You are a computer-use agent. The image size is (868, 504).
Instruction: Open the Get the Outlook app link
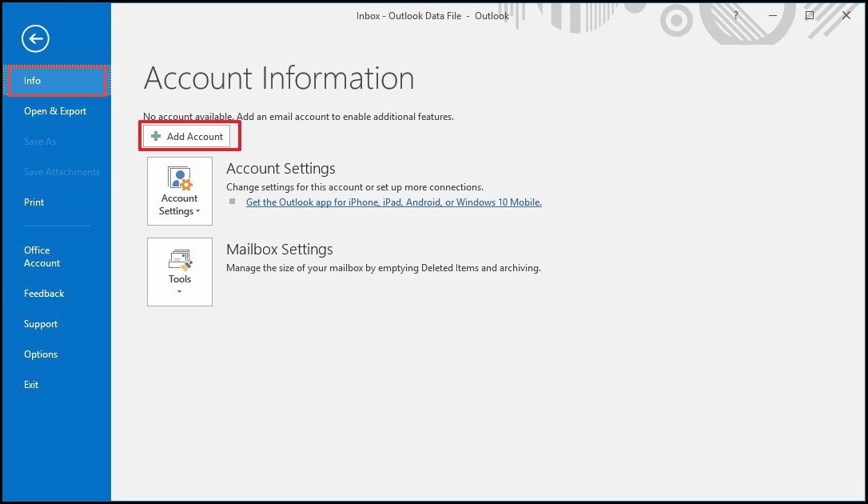[393, 202]
